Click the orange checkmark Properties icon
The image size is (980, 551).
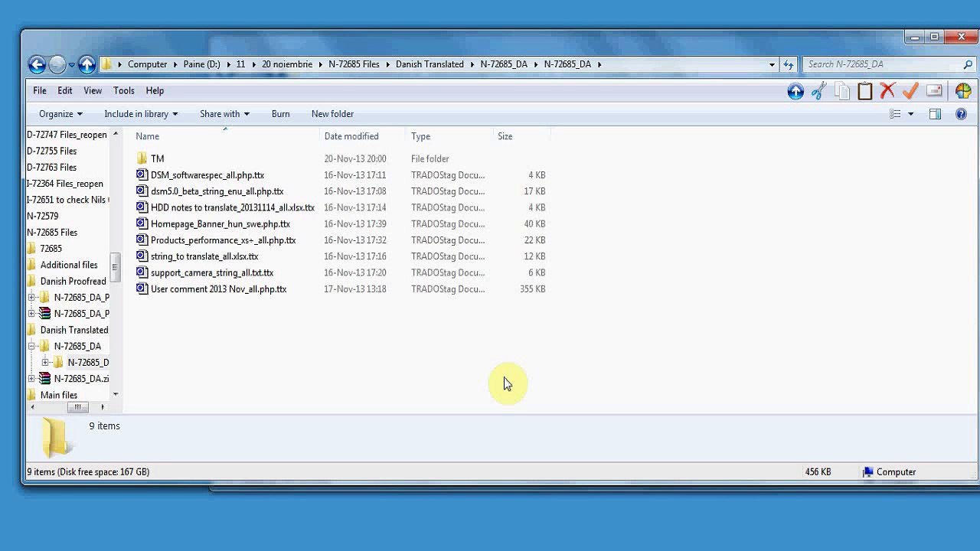[x=910, y=91]
